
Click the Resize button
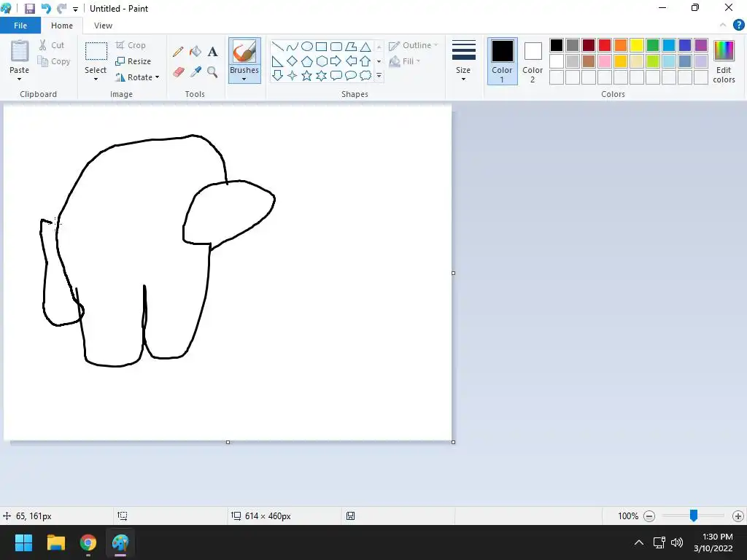point(133,61)
